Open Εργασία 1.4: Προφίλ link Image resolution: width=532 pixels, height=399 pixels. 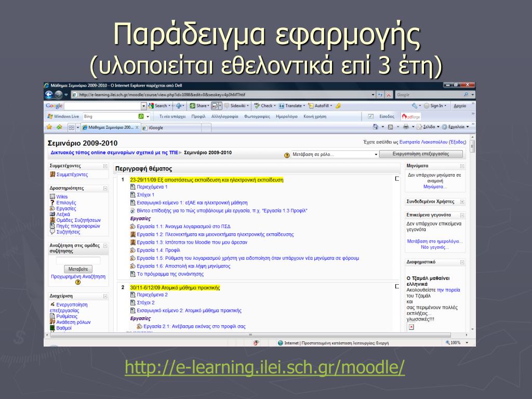tap(158, 250)
